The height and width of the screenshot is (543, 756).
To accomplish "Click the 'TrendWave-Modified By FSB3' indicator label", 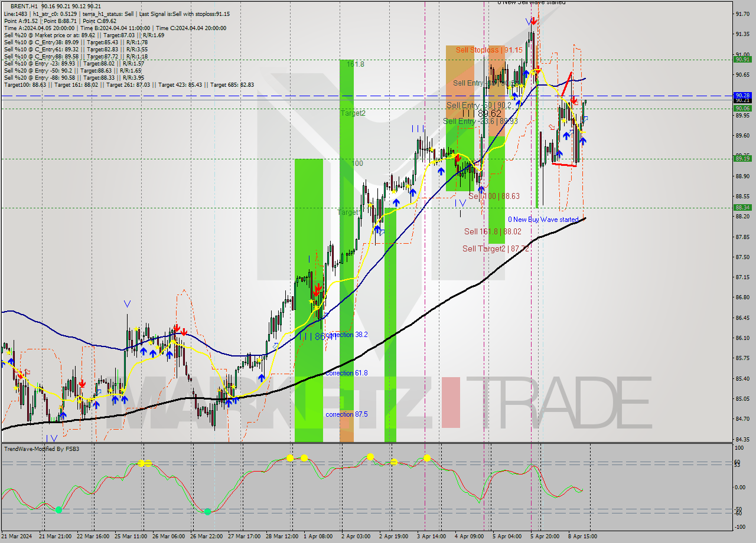I will coord(41,449).
